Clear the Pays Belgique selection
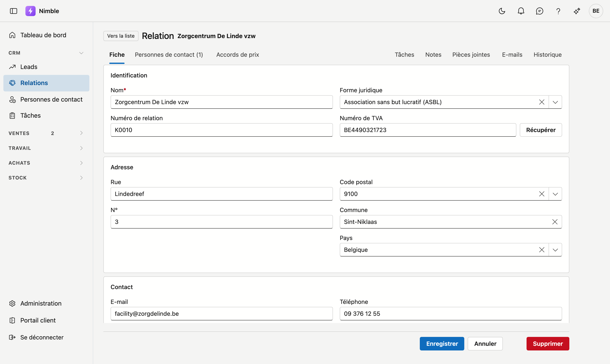The width and height of the screenshot is (610, 364). [x=542, y=250]
